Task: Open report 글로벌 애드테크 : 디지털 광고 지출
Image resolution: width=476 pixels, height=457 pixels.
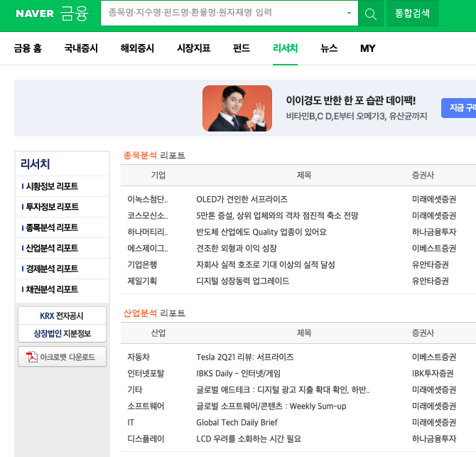Action: pyautogui.click(x=283, y=390)
